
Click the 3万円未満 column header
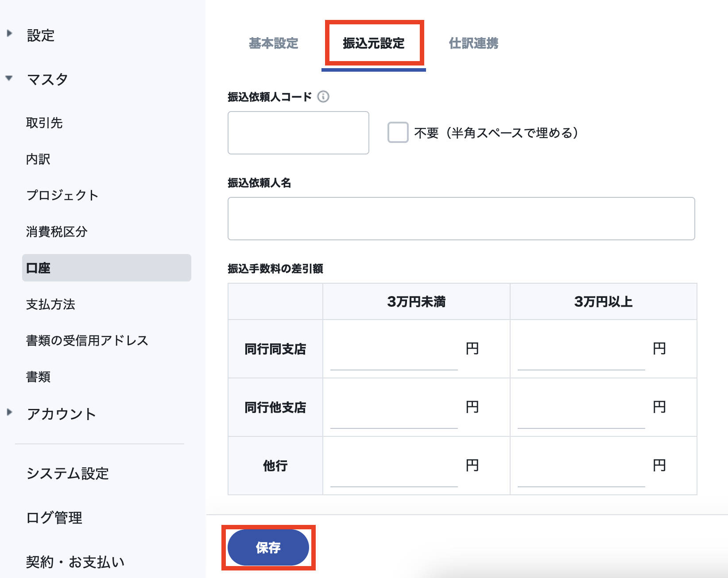tap(416, 301)
